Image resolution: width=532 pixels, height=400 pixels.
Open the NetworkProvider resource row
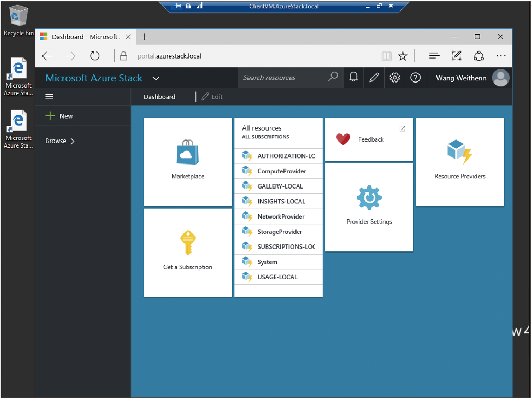pos(278,216)
